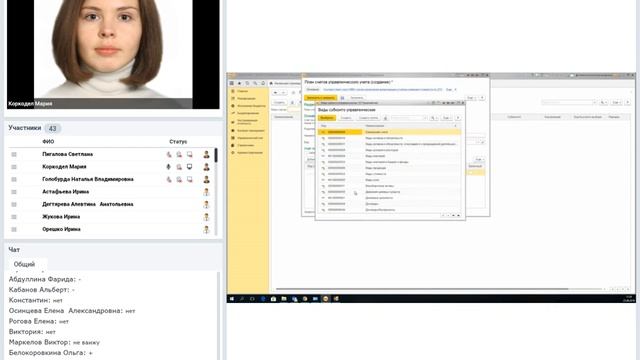Toggle Пигалова Светлана's camera status

(x=179, y=154)
